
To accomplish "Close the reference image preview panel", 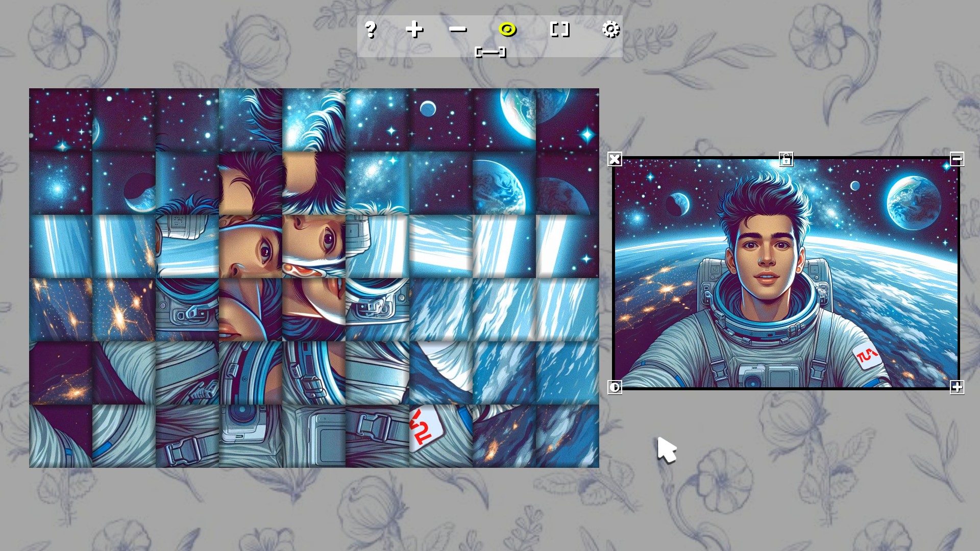I will [x=615, y=160].
